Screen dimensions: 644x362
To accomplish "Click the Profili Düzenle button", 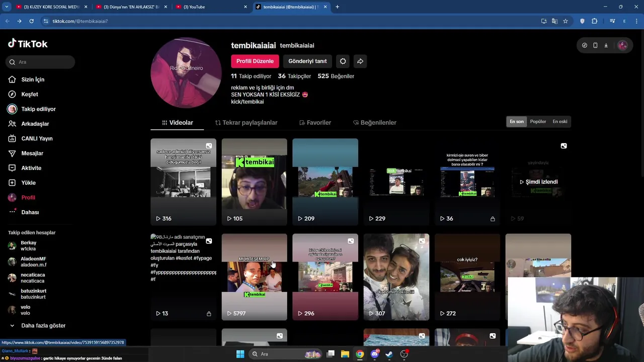I will tap(255, 61).
